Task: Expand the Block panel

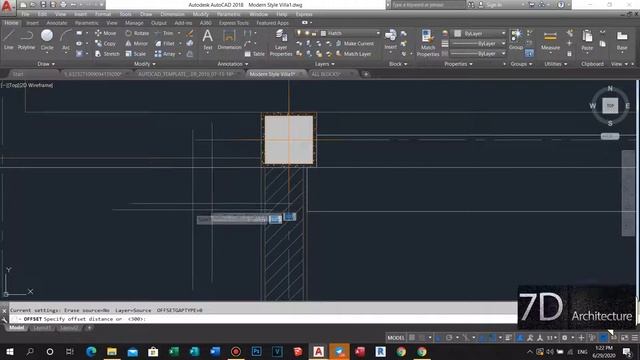Action: (398, 64)
